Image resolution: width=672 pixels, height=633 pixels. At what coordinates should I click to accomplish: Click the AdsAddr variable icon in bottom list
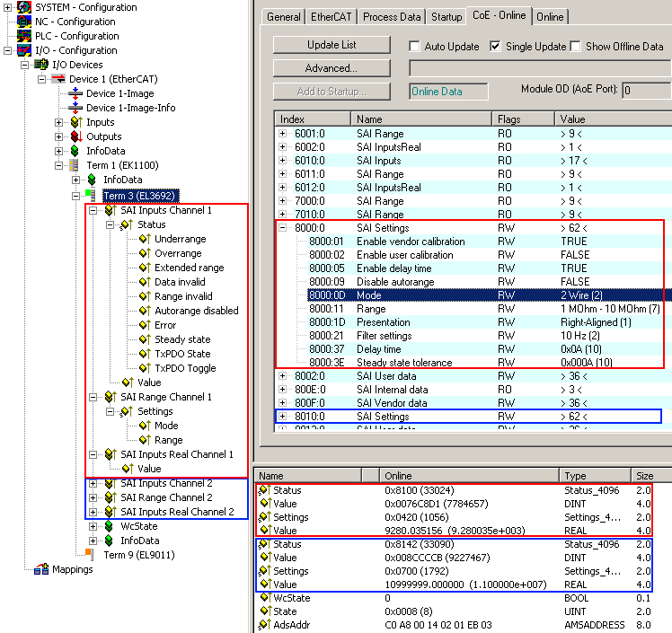(x=264, y=625)
